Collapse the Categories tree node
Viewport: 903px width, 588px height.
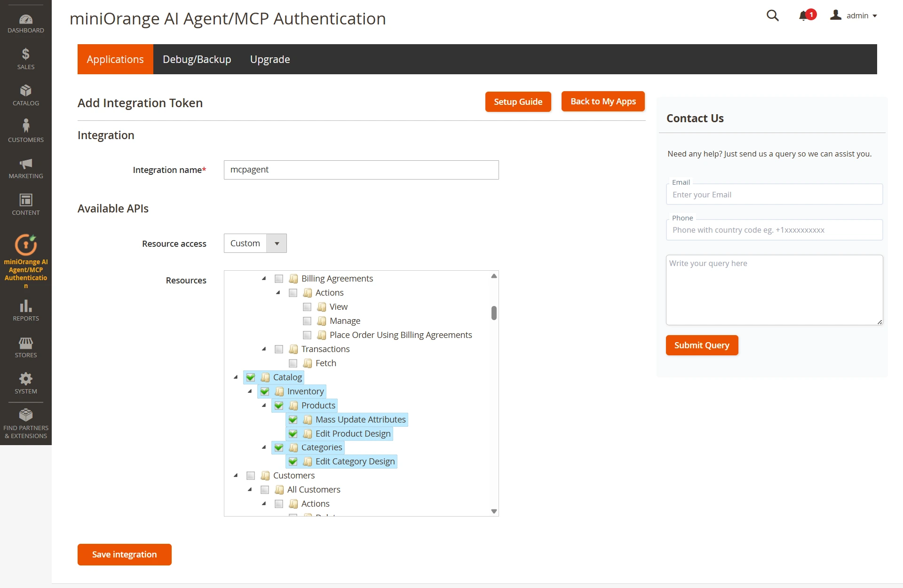(x=264, y=447)
